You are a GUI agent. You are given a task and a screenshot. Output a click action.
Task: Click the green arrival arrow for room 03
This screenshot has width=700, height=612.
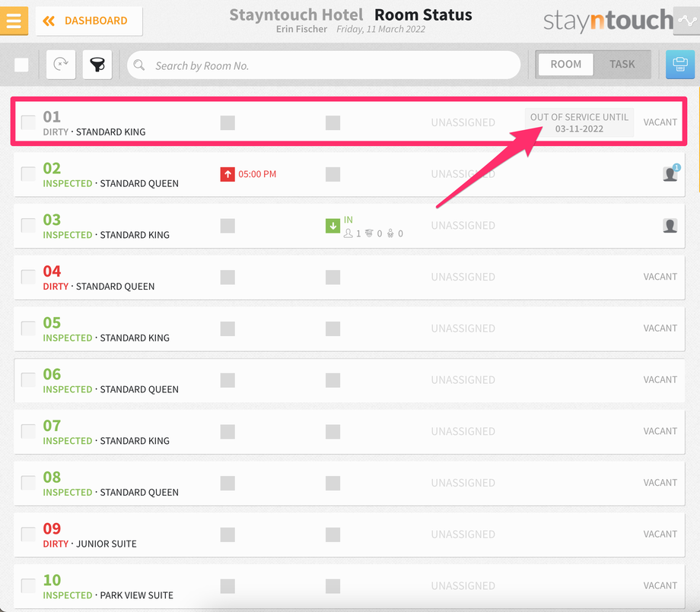tap(332, 226)
